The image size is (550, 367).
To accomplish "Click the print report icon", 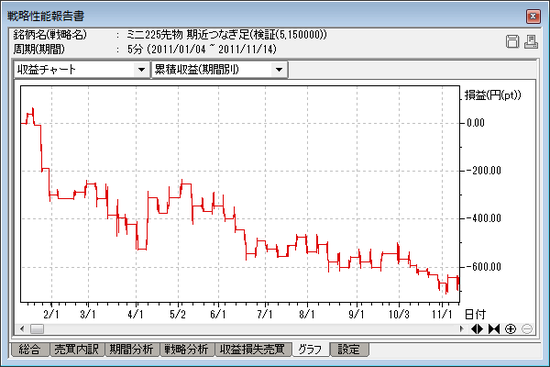I will point(531,41).
